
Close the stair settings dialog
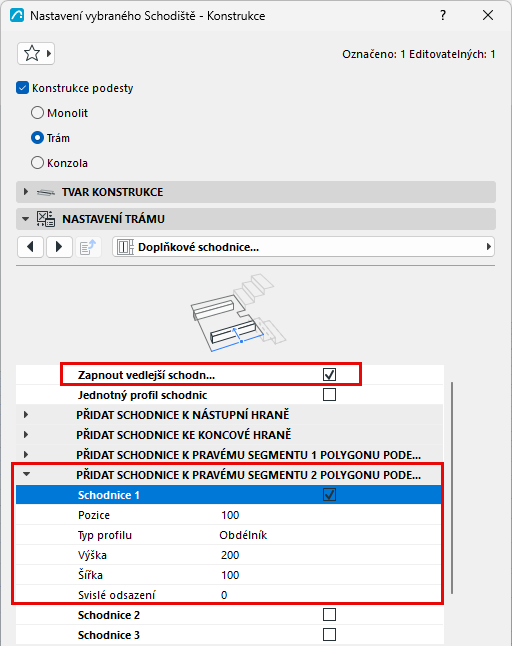click(488, 16)
